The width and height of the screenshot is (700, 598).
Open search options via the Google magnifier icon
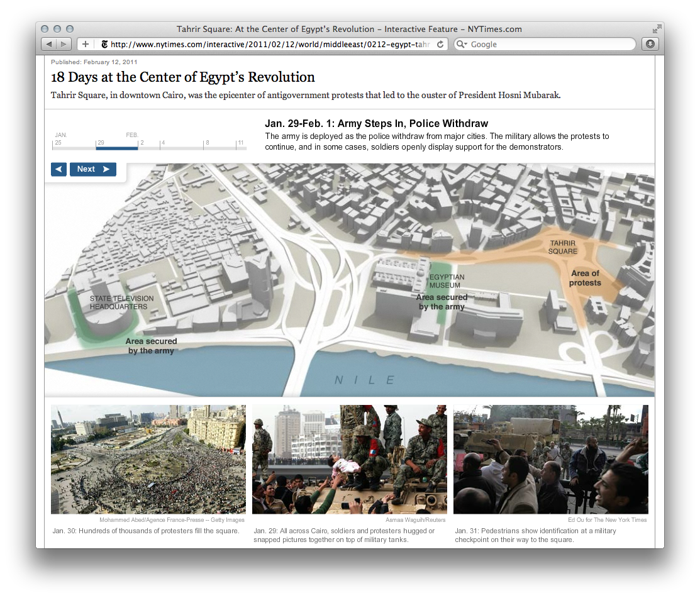pyautogui.click(x=460, y=44)
